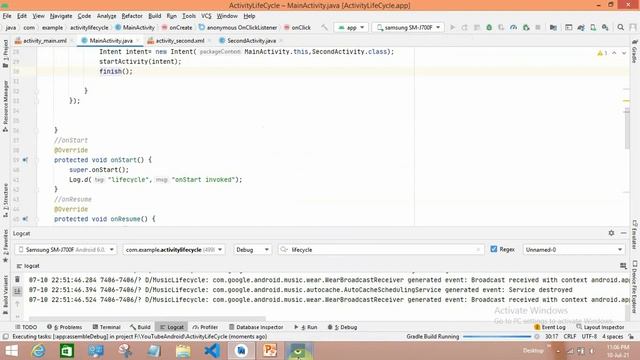
Task: Open the VCS menu
Action: [x=206, y=16]
